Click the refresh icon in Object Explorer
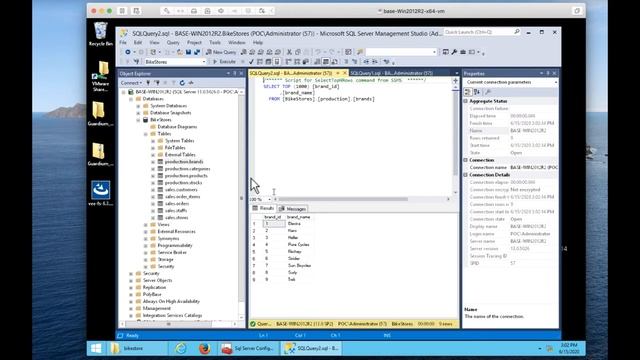640x360 pixels. (182, 83)
